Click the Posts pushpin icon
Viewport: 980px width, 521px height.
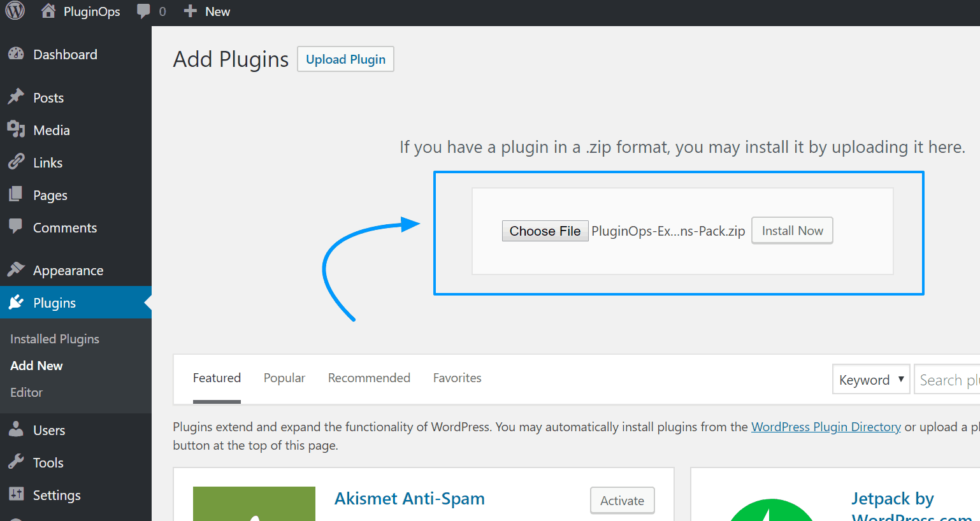pos(17,97)
